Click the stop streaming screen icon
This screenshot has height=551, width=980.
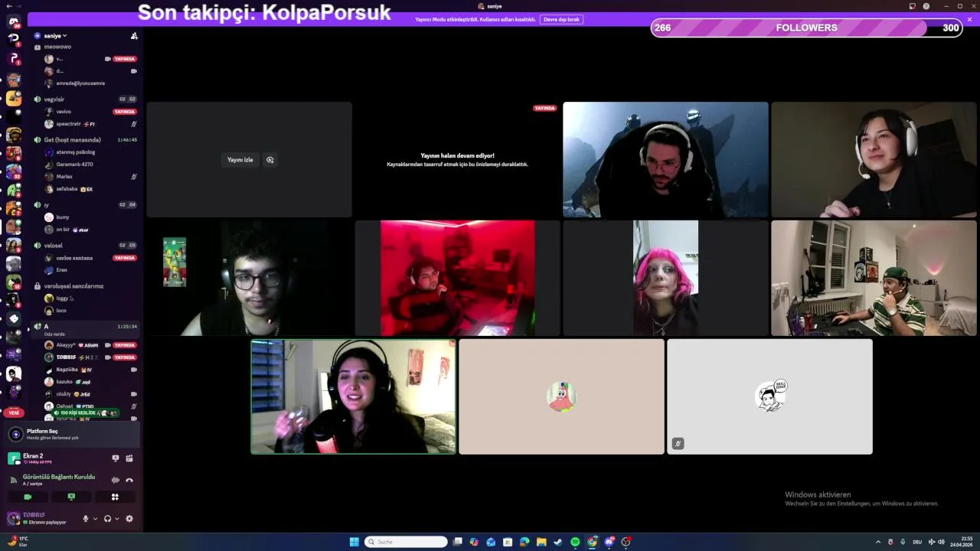tap(116, 458)
